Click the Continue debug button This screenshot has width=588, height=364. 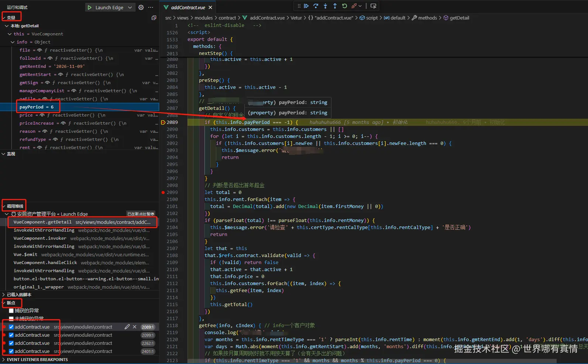(306, 6)
